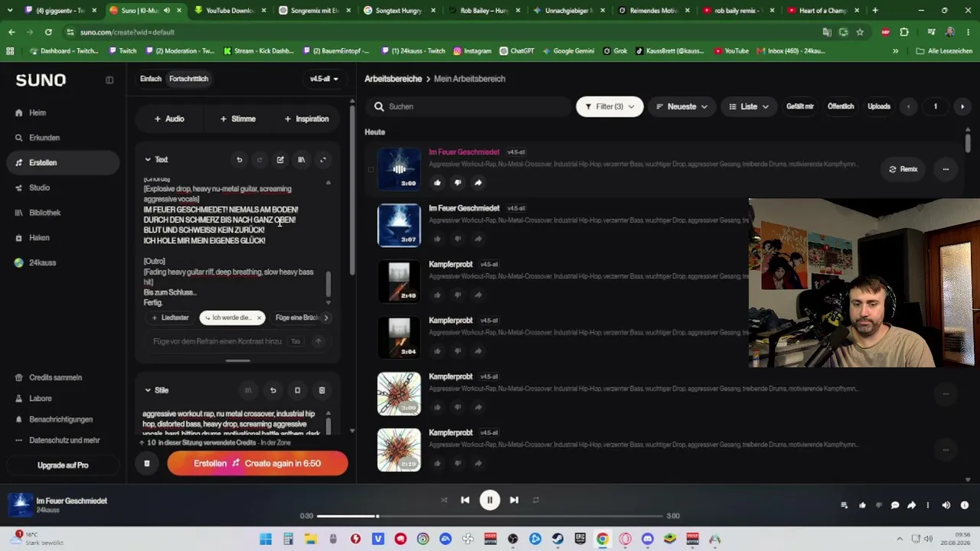Collapse the Suno sidebar panel icon
980x551 pixels.
pos(109,80)
